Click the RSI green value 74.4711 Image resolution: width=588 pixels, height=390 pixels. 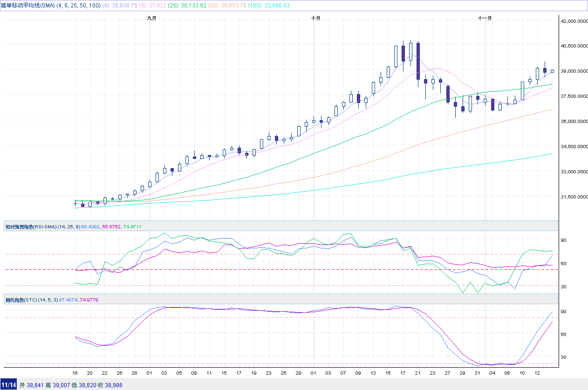132,226
